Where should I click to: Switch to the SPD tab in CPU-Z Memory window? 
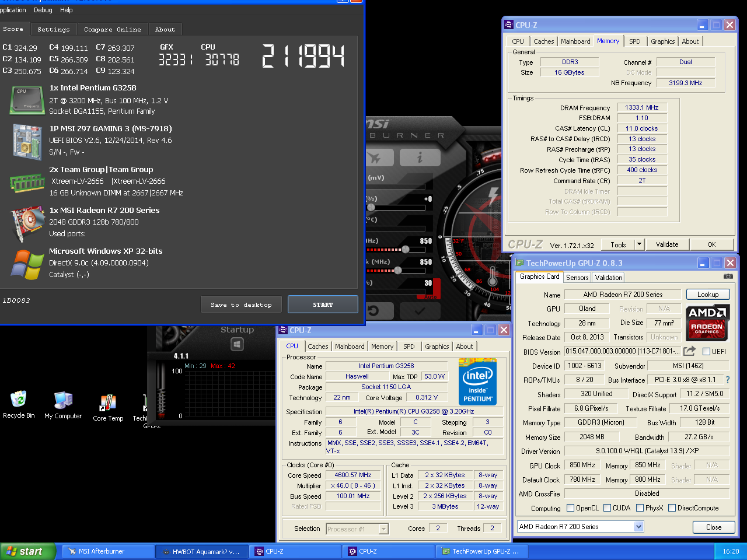tap(635, 41)
